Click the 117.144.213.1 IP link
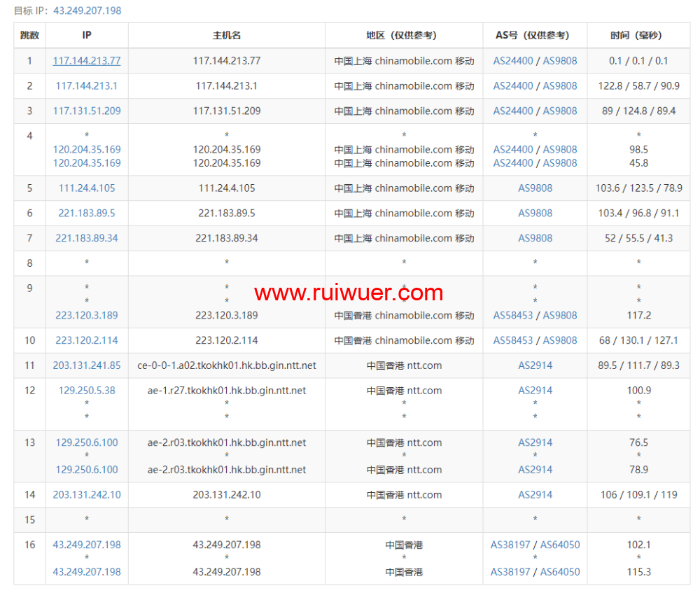 [86, 86]
